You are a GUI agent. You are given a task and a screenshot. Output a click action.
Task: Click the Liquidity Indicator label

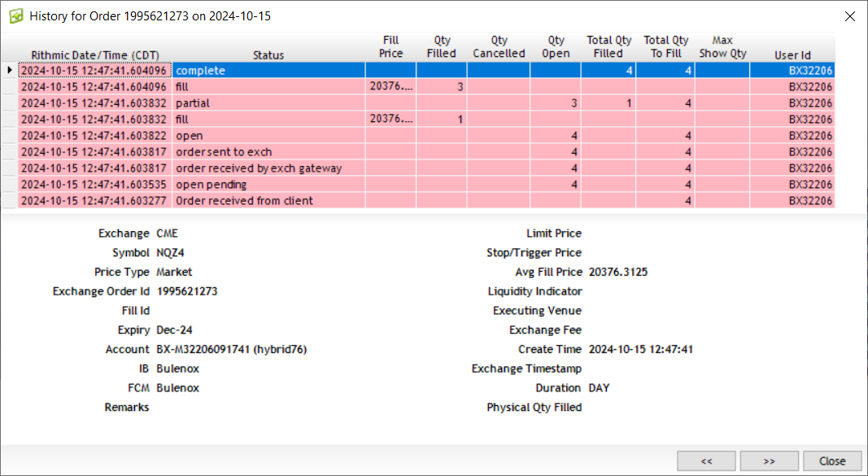(x=534, y=291)
